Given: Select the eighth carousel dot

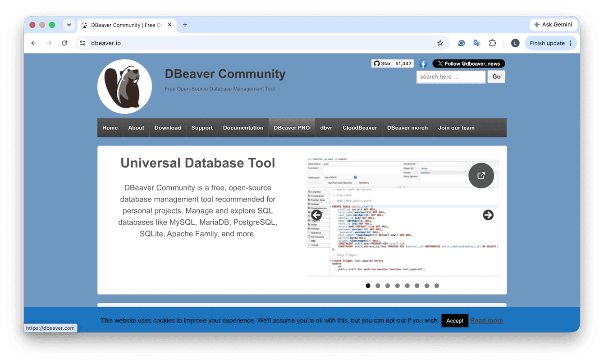Looking at the screenshot, I should click(437, 286).
